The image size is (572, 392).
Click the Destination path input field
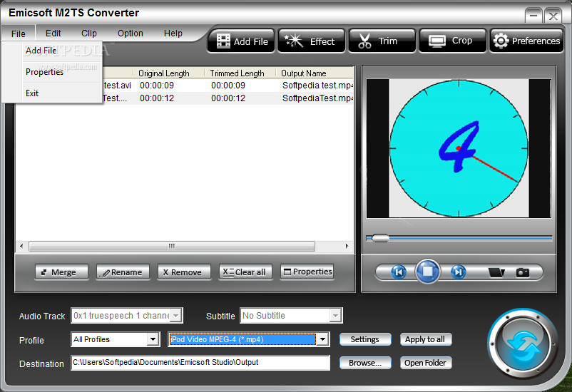[x=200, y=363]
